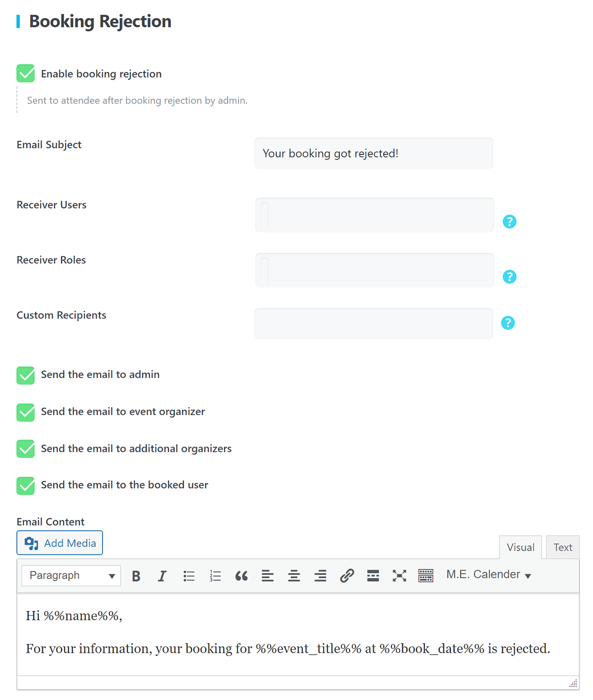Screen dimensions: 593x700
Task: Uncheck Enable booking rejection
Action: coord(25,73)
